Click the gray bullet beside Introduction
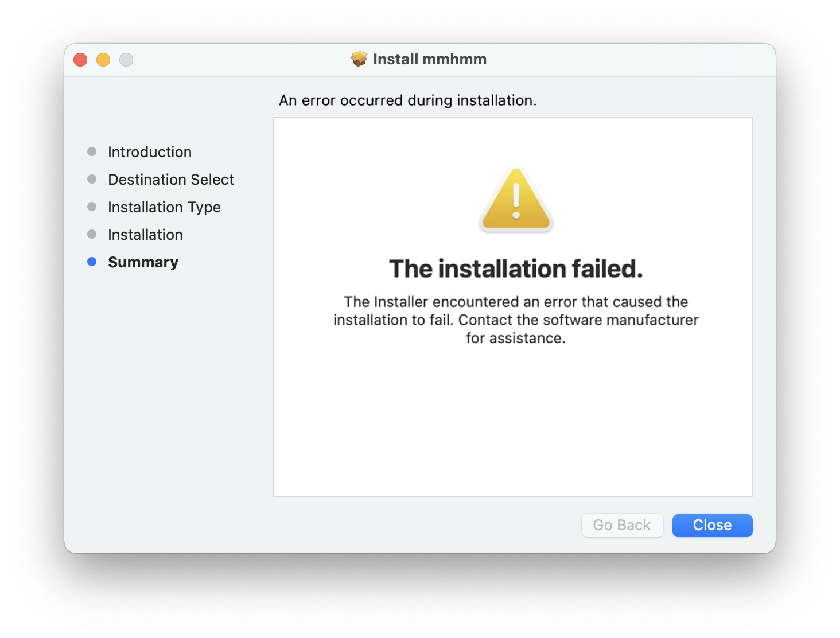 pyautogui.click(x=92, y=151)
